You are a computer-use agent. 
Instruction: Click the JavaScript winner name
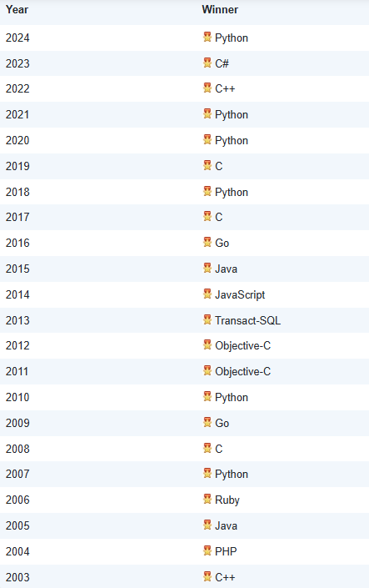point(240,295)
